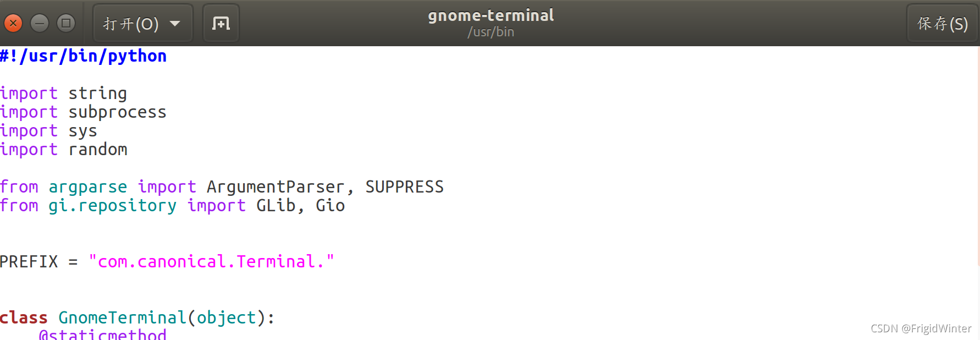
Task: Click the new document icon in header
Action: [x=221, y=23]
